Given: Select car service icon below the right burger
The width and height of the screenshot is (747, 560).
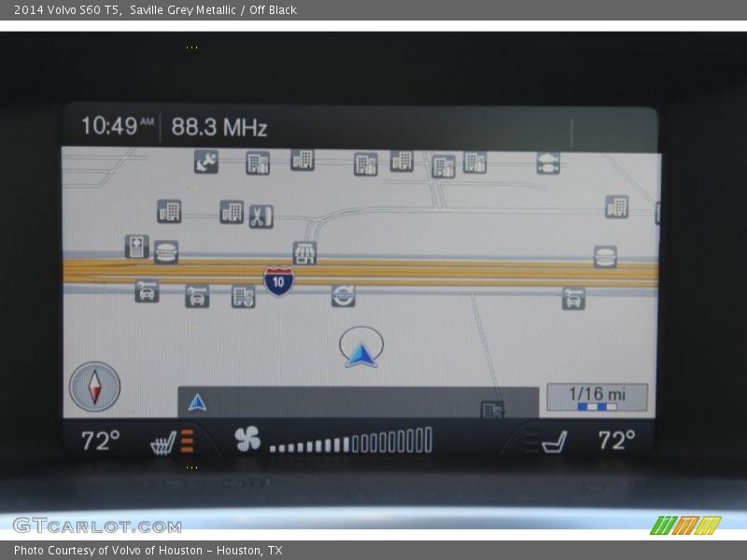Looking at the screenshot, I should tap(573, 298).
